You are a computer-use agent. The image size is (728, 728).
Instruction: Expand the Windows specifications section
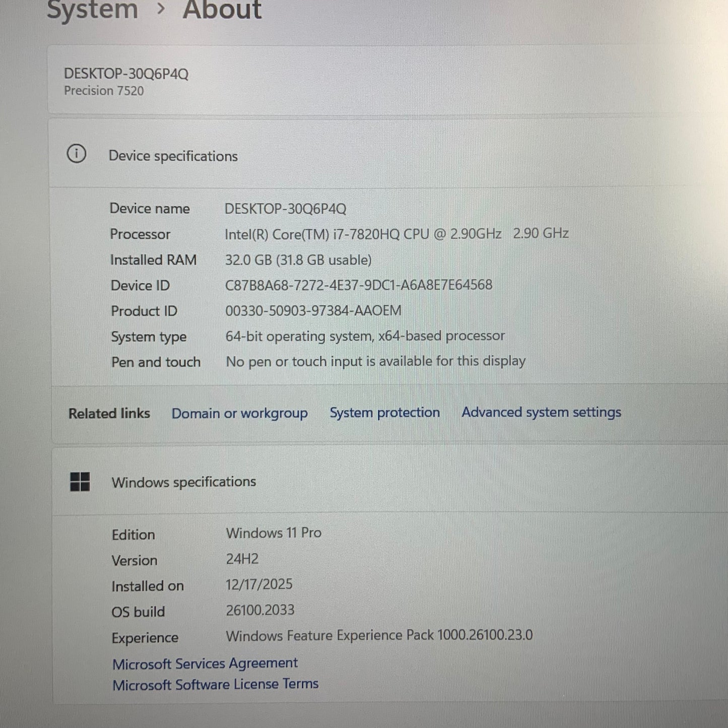183,482
